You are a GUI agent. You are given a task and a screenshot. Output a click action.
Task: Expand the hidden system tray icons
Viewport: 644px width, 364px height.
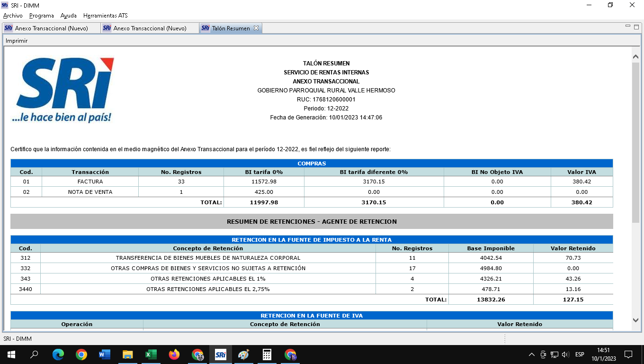[532, 355]
